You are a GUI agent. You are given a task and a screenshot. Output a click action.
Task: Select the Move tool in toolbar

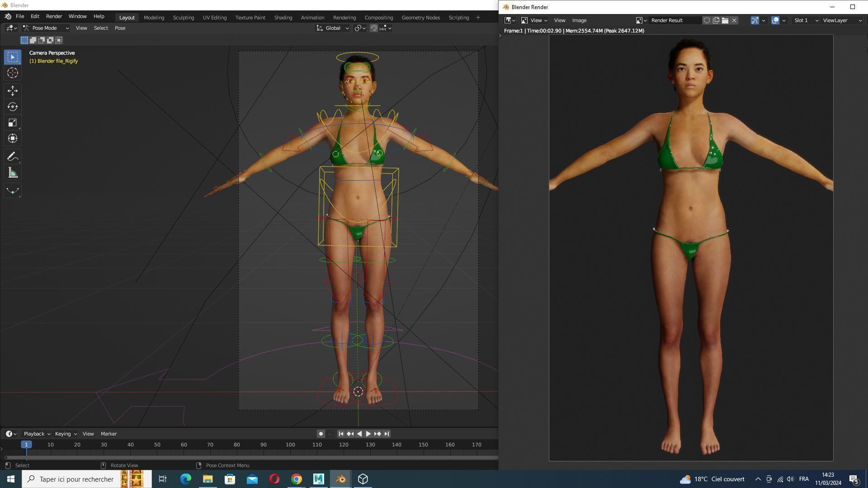[13, 91]
